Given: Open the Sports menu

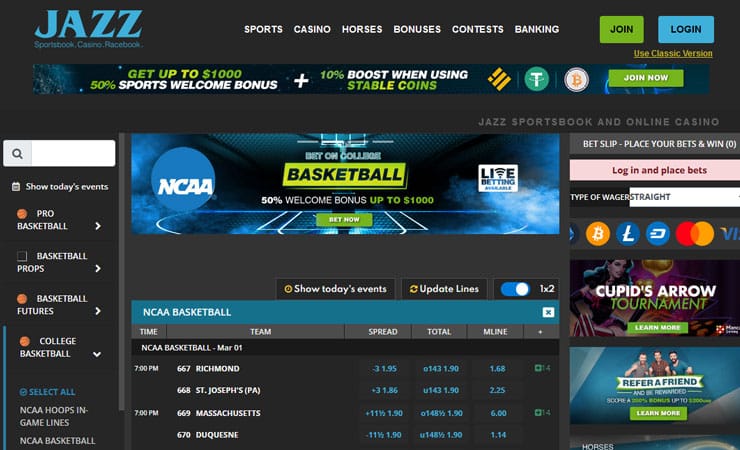Looking at the screenshot, I should coord(263,29).
